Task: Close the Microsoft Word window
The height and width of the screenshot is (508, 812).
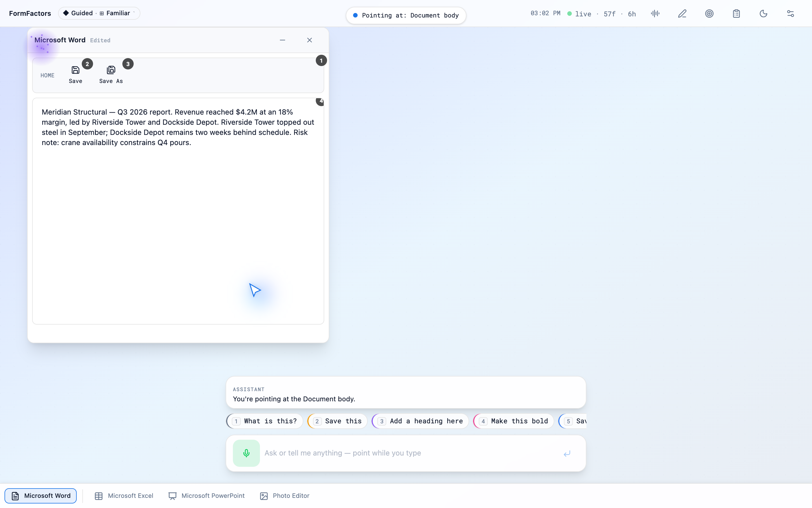Action: 309,40
